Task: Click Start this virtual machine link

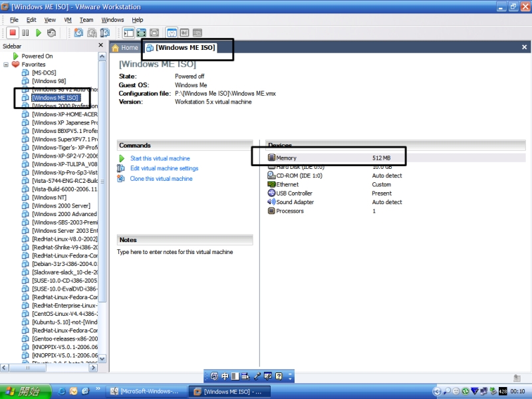Action: (160, 158)
